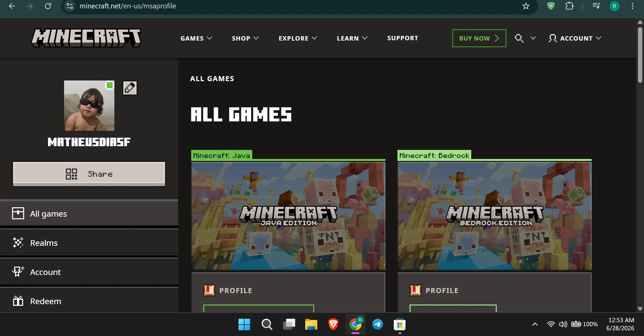Click the Minecraft: Java label tag

221,155
